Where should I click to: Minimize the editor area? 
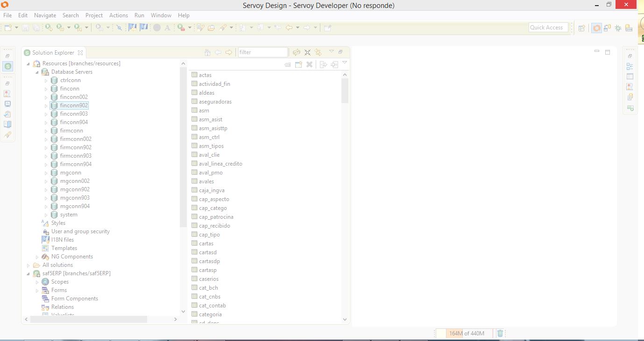[597, 51]
